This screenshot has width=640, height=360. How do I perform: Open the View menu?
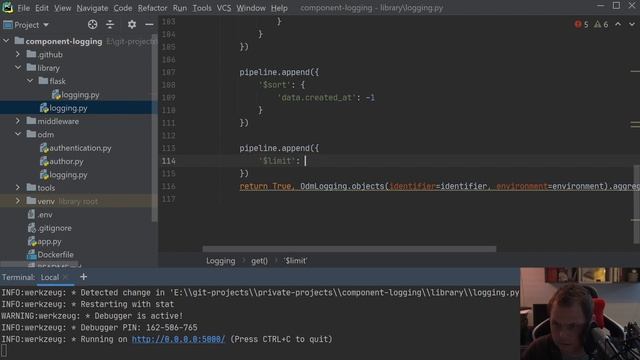62,8
